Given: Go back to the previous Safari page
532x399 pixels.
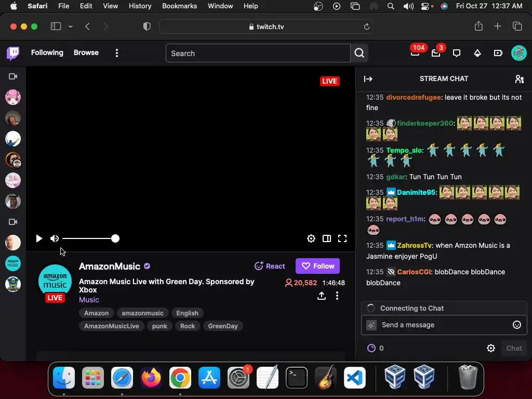Looking at the screenshot, I should click(x=87, y=26).
